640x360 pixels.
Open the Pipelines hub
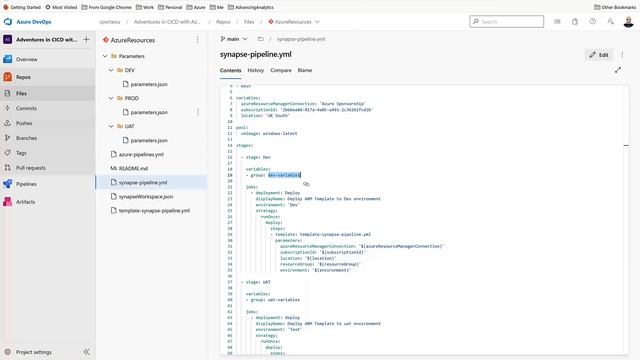(26, 184)
